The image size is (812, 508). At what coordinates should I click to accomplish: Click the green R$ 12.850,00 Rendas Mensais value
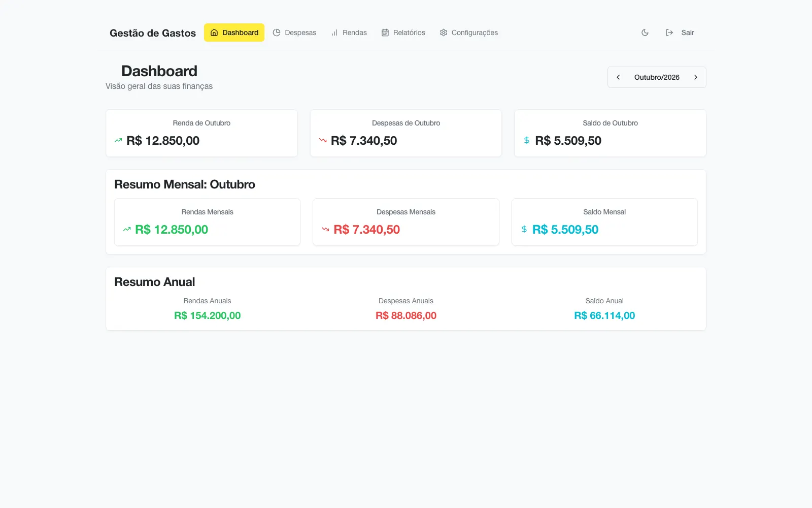pyautogui.click(x=172, y=230)
